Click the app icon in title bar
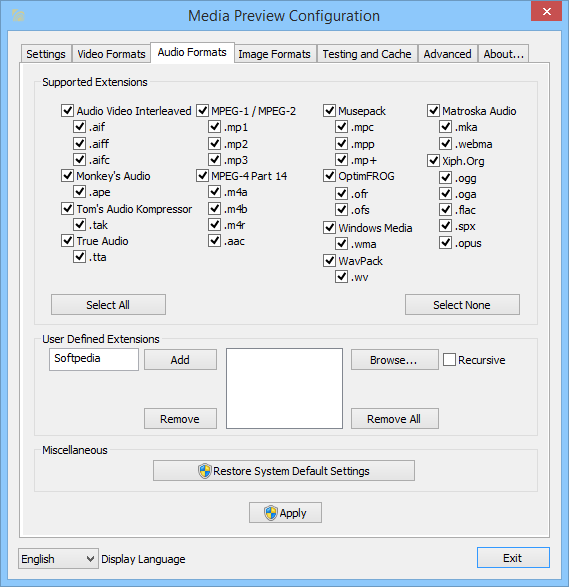 point(18,15)
